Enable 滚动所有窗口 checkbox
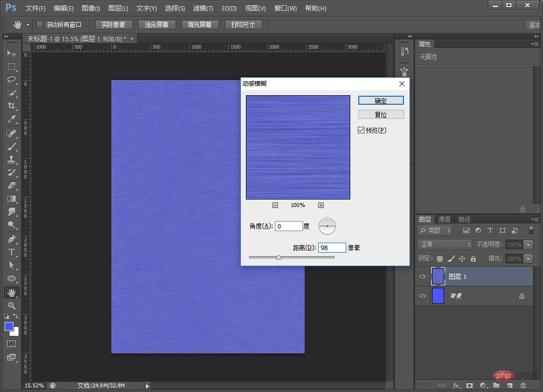 click(40, 25)
